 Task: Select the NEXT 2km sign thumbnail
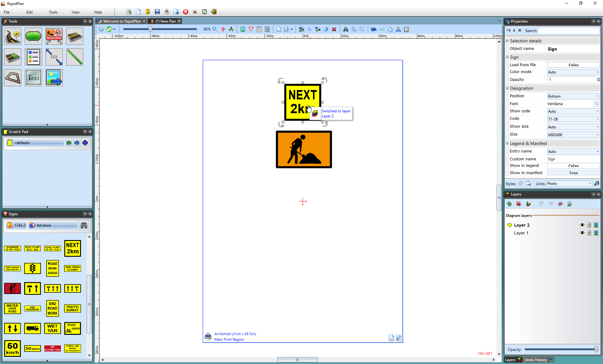click(x=72, y=248)
